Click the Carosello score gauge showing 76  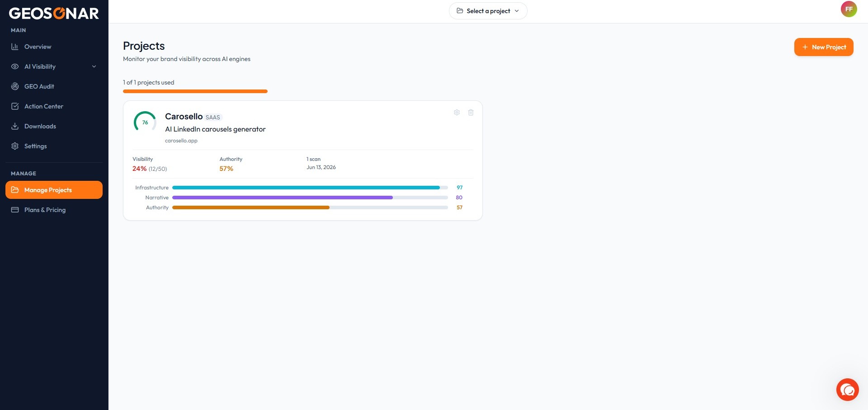(x=145, y=123)
